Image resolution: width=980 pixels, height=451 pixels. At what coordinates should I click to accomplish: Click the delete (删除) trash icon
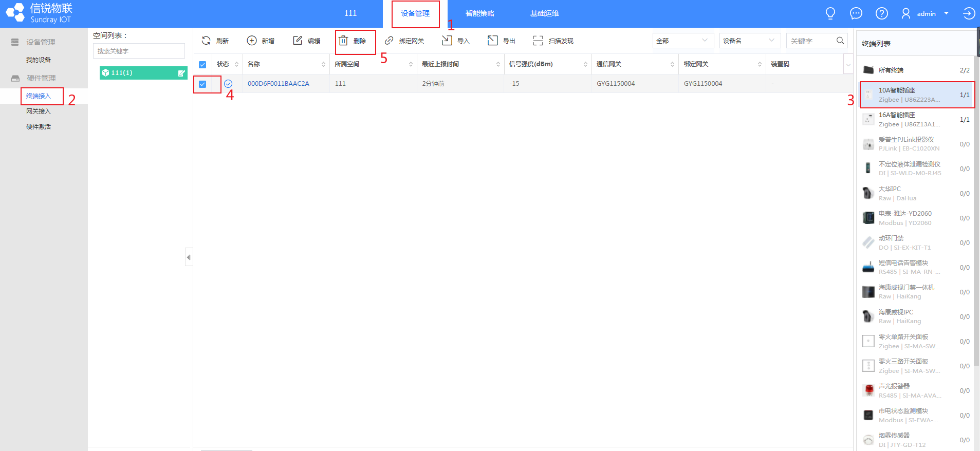point(343,41)
